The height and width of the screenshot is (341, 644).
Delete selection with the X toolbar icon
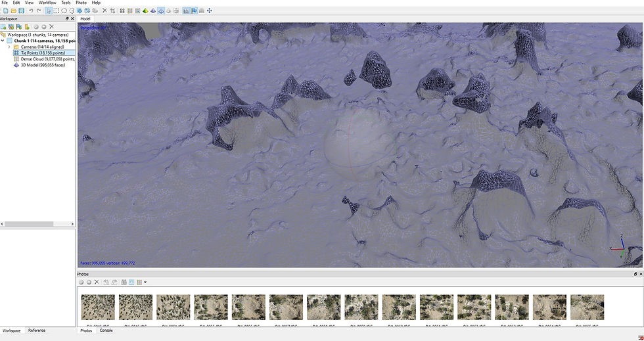coord(104,11)
